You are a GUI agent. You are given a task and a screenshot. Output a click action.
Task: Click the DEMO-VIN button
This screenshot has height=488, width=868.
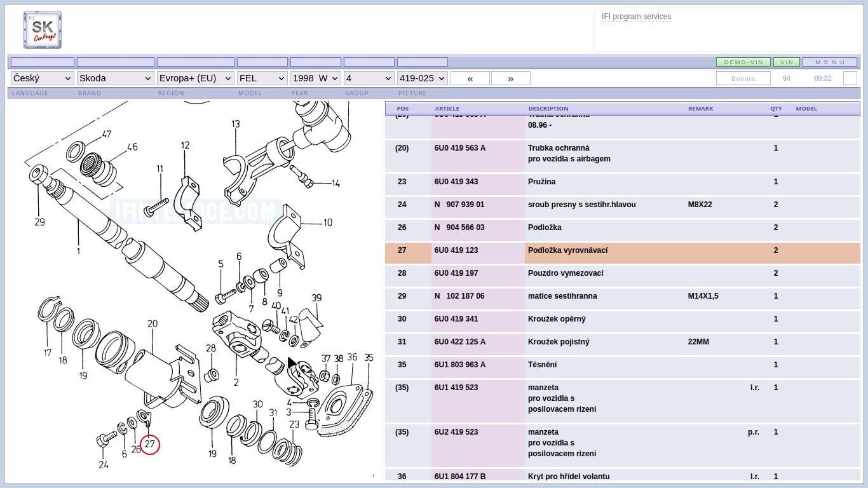[743, 62]
